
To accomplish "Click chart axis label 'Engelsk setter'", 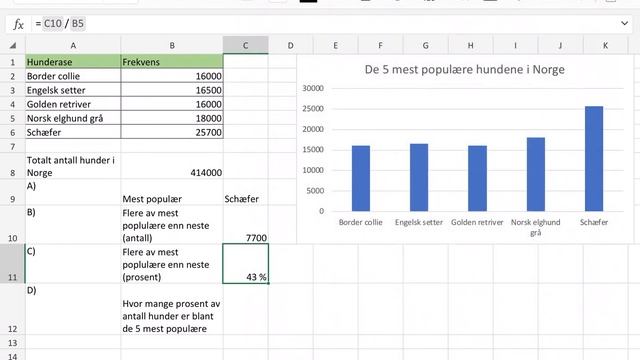I will tap(419, 222).
